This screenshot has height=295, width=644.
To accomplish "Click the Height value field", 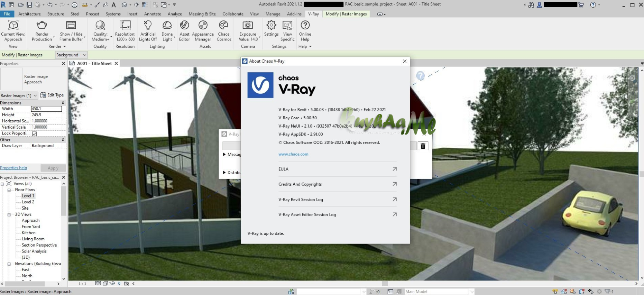I will (x=46, y=115).
